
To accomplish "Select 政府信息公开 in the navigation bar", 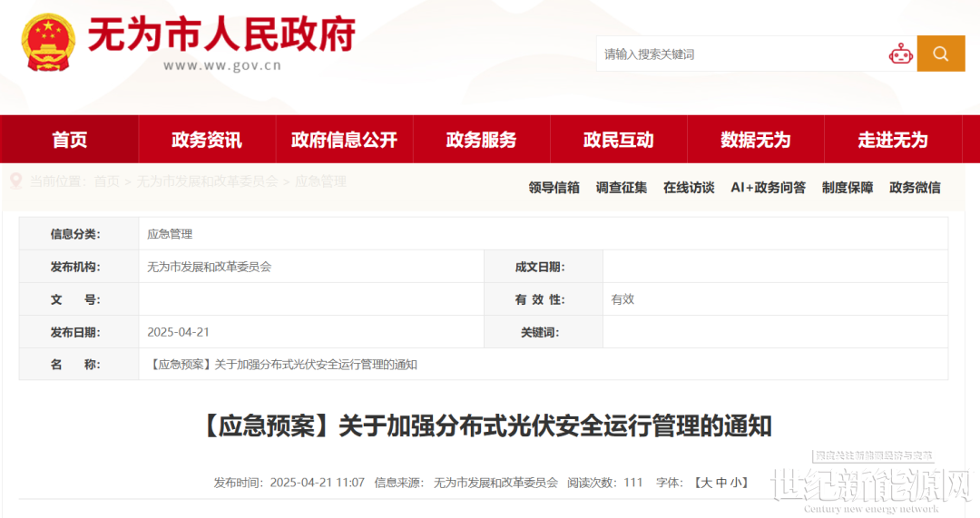I will pos(344,140).
